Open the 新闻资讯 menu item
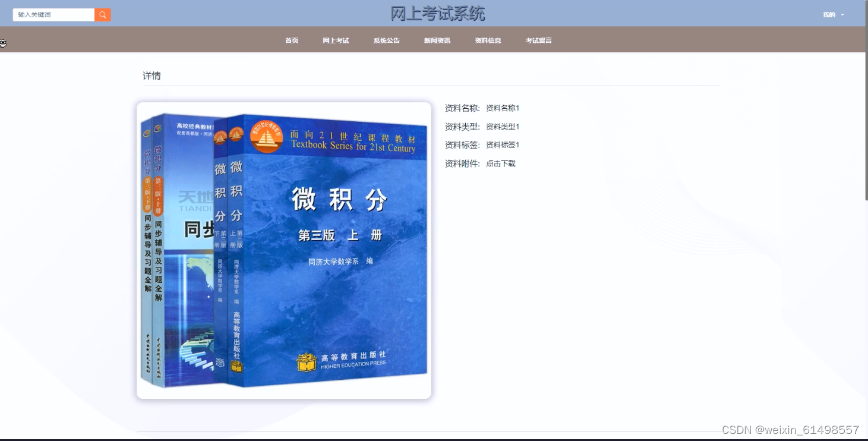868x441 pixels. pyautogui.click(x=437, y=40)
